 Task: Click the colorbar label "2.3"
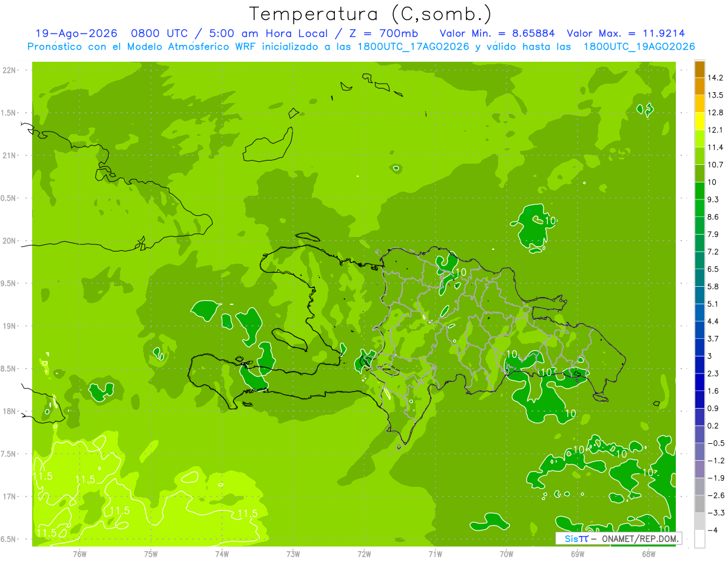coord(713,373)
